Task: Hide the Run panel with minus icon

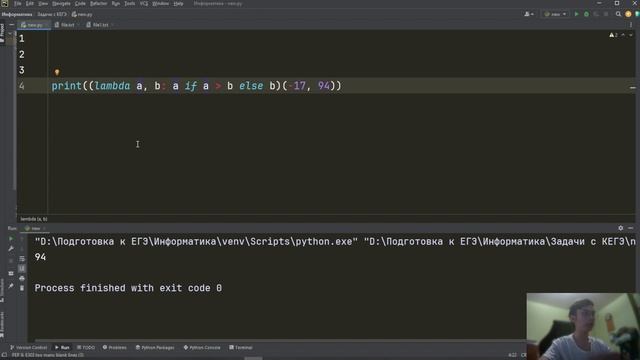Action: pyautogui.click(x=631, y=228)
